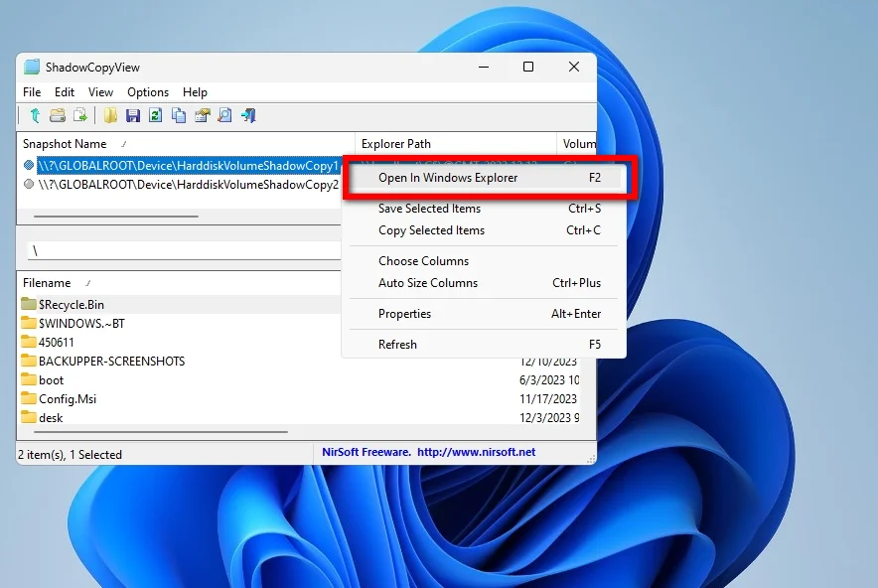878x588 pixels.
Task: Click the copy files with green arrow icon
Action: click(80, 115)
